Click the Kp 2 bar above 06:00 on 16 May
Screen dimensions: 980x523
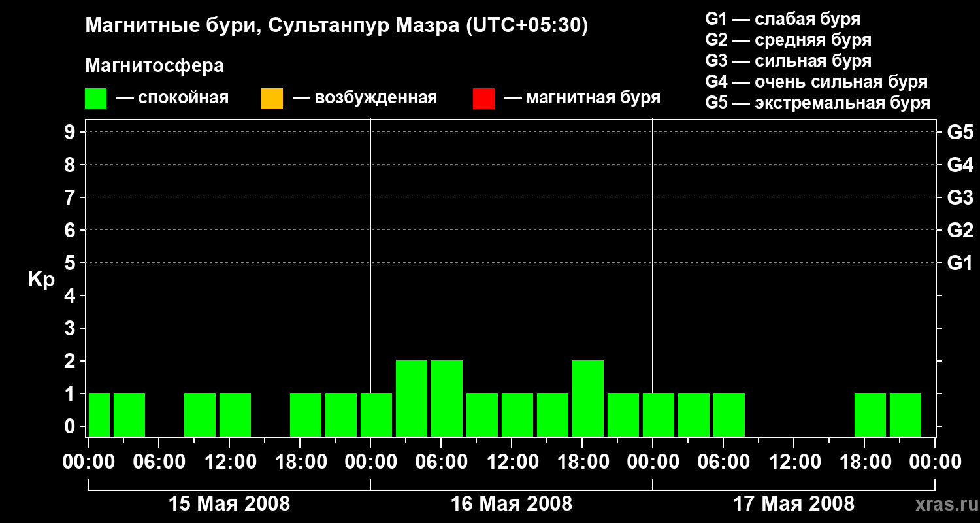pyautogui.click(x=447, y=398)
